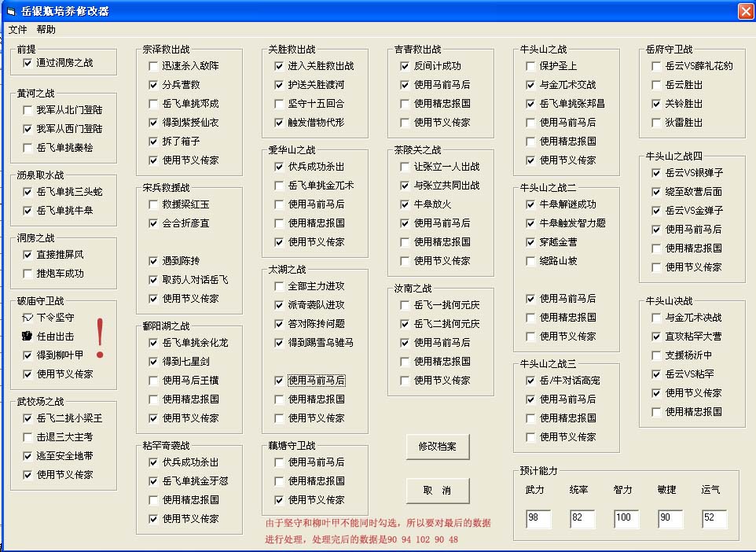
Task: Uncheck 我军从西门登陆 option
Action: click(x=28, y=129)
